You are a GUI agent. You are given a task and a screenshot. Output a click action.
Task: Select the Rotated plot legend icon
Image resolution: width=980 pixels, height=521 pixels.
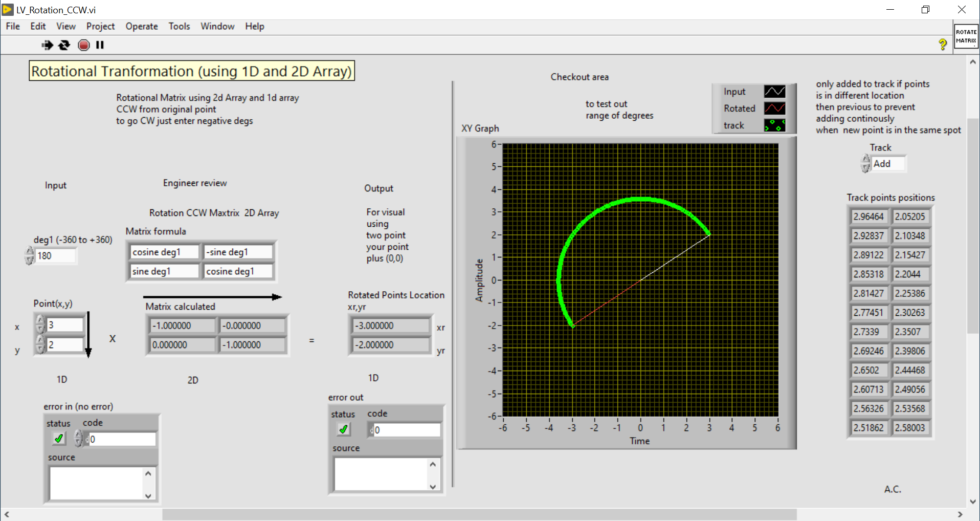tap(775, 108)
